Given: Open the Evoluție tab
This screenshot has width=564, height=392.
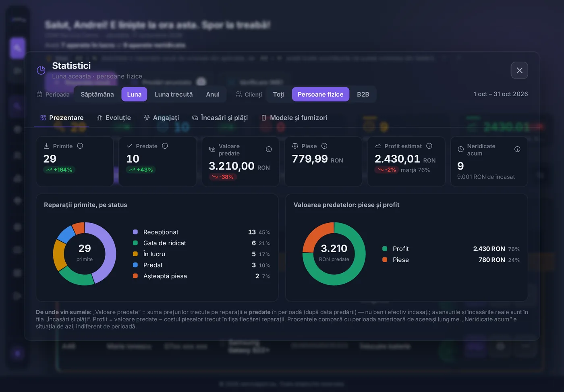Looking at the screenshot, I should point(114,118).
